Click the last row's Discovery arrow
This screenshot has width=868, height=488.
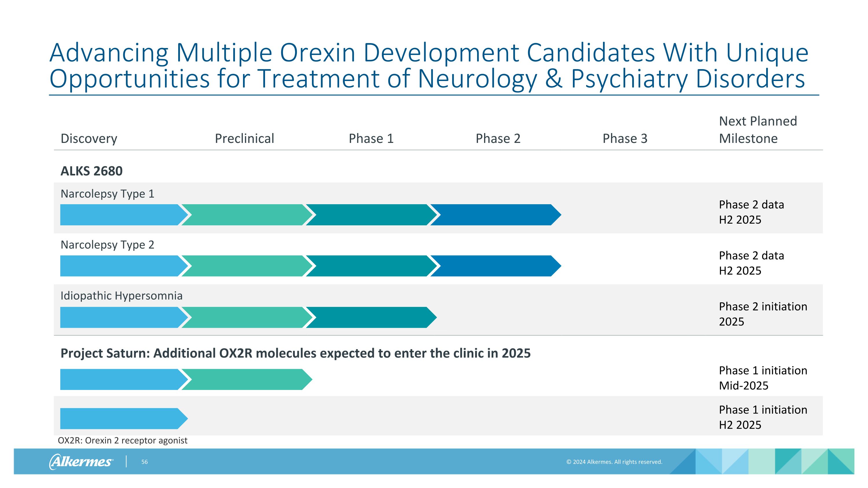119,419
